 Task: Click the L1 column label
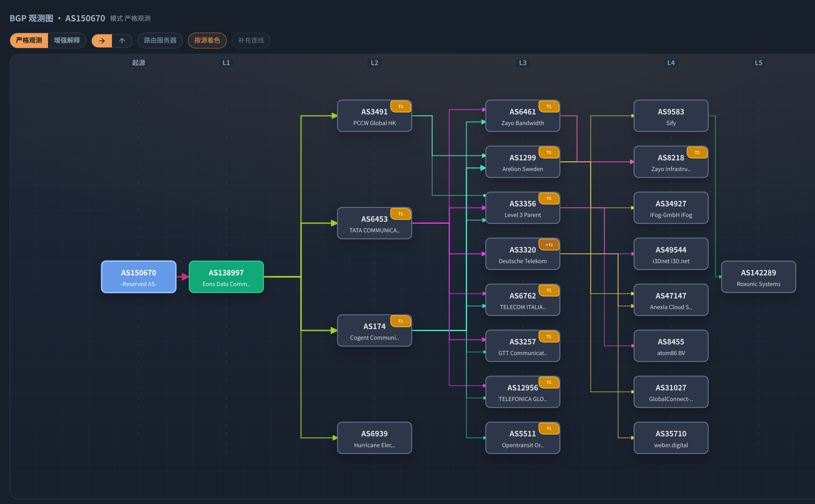click(x=226, y=63)
